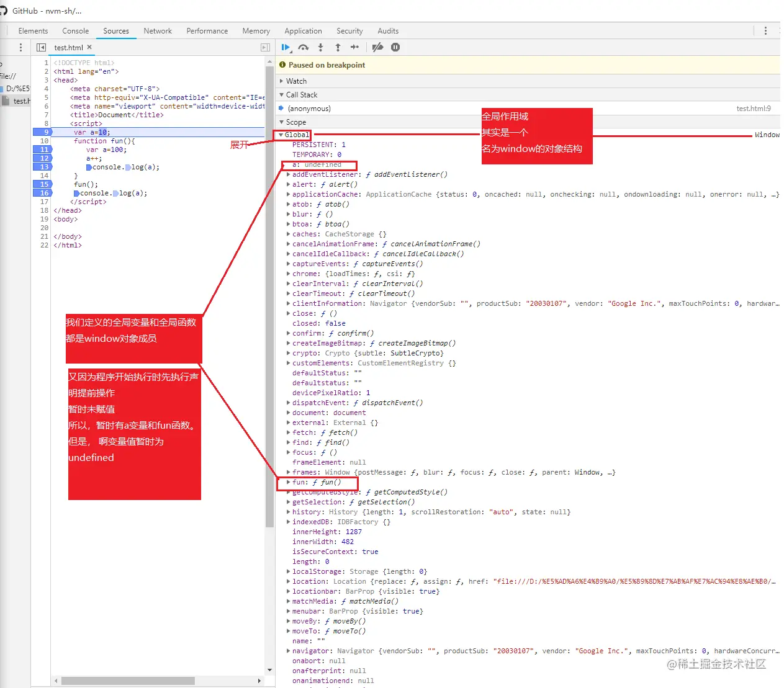Toggle breakpoint on line 15
Image resolution: width=784 pixels, height=688 pixels.
pyautogui.click(x=42, y=184)
